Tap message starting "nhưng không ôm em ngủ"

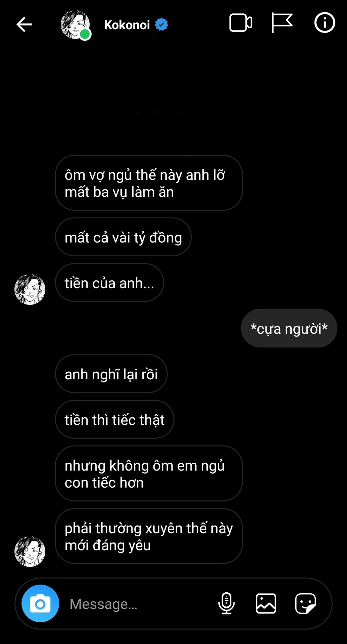[149, 474]
